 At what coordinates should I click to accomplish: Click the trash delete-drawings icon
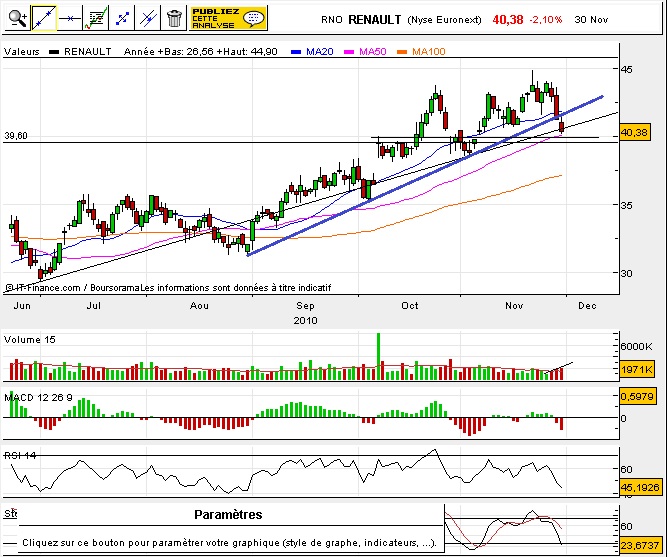point(174,18)
